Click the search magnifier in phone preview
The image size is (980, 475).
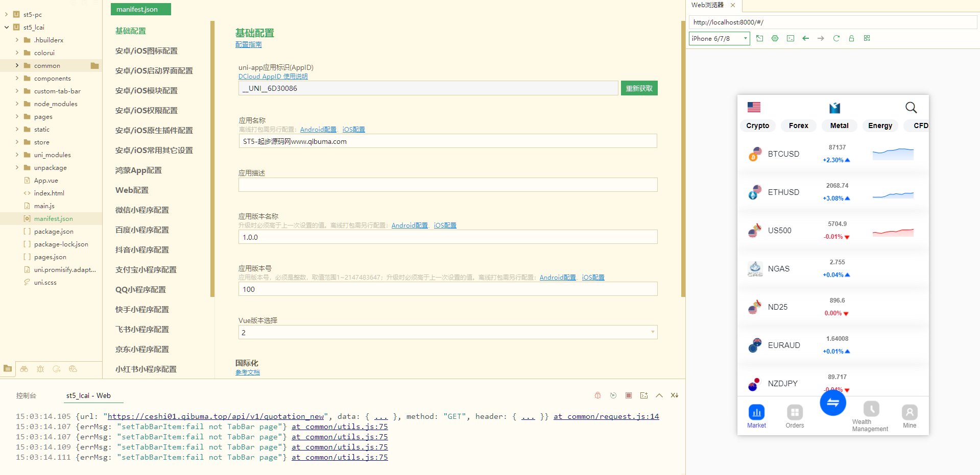(911, 108)
